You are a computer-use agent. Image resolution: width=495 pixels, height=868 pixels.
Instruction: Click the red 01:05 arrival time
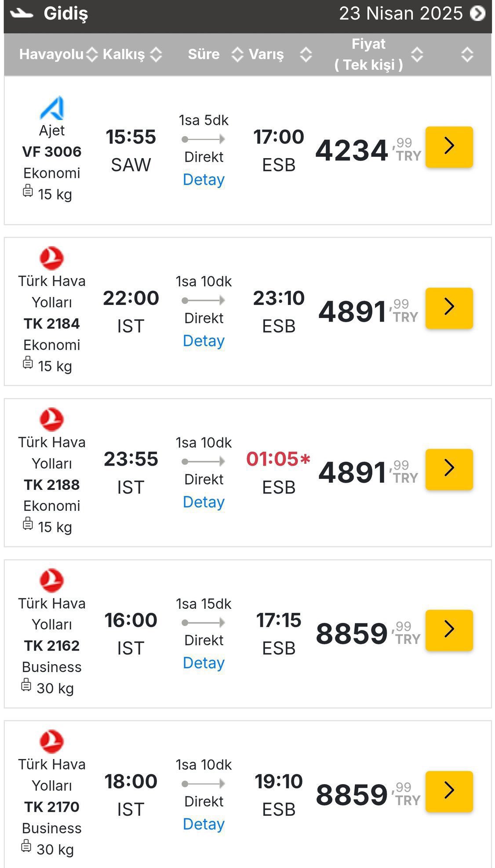pyautogui.click(x=273, y=459)
